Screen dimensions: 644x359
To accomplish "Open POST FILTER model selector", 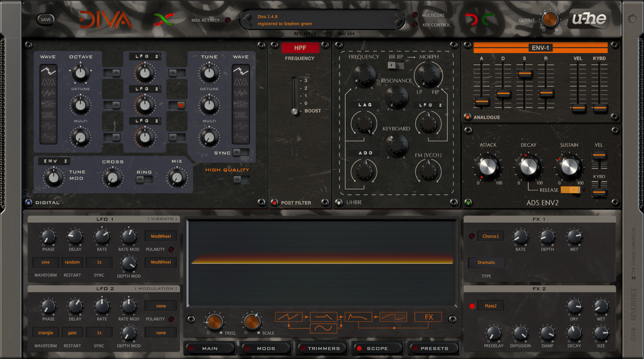I will (275, 202).
